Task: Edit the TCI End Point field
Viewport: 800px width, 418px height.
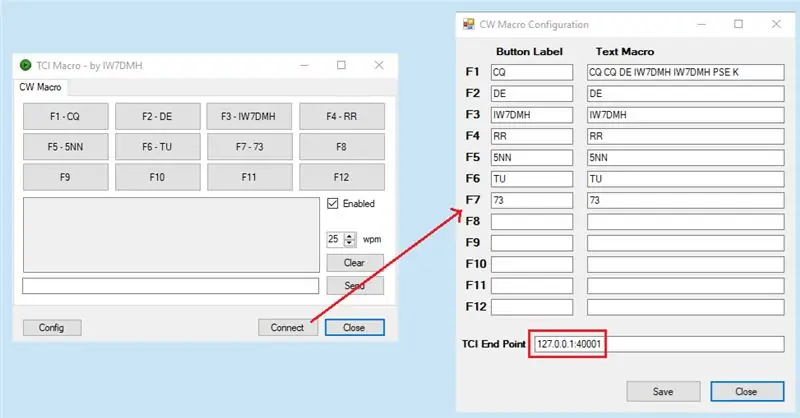Action: point(659,344)
